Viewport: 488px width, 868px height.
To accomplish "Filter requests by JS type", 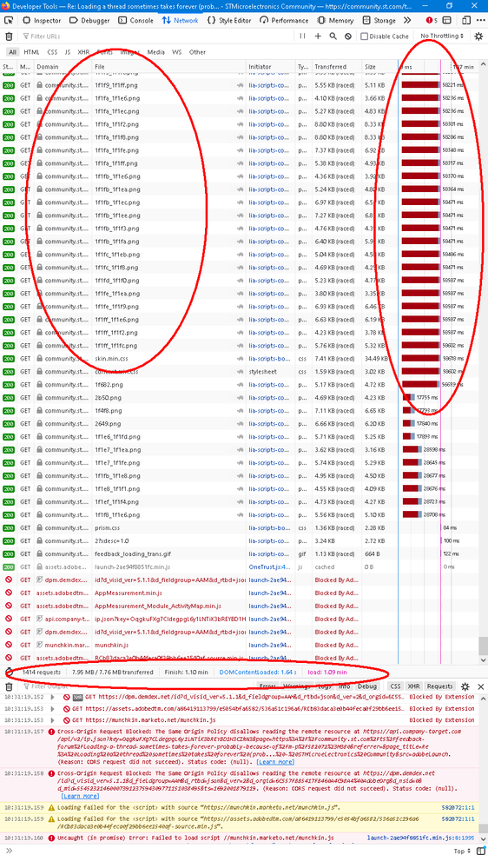I will pos(68,52).
